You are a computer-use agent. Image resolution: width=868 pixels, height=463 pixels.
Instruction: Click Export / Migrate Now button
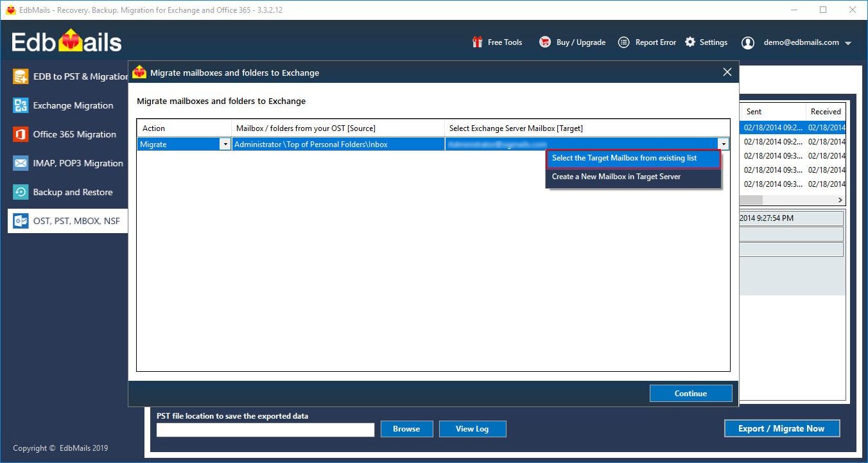click(x=782, y=428)
